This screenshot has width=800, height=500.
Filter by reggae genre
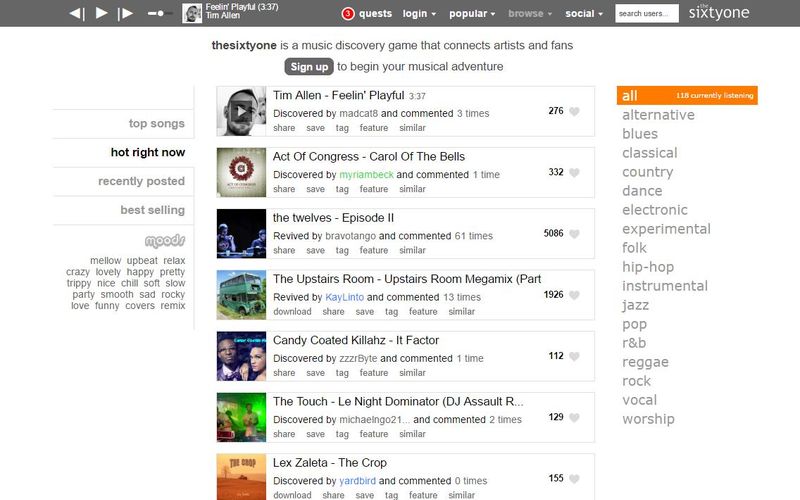[645, 362]
